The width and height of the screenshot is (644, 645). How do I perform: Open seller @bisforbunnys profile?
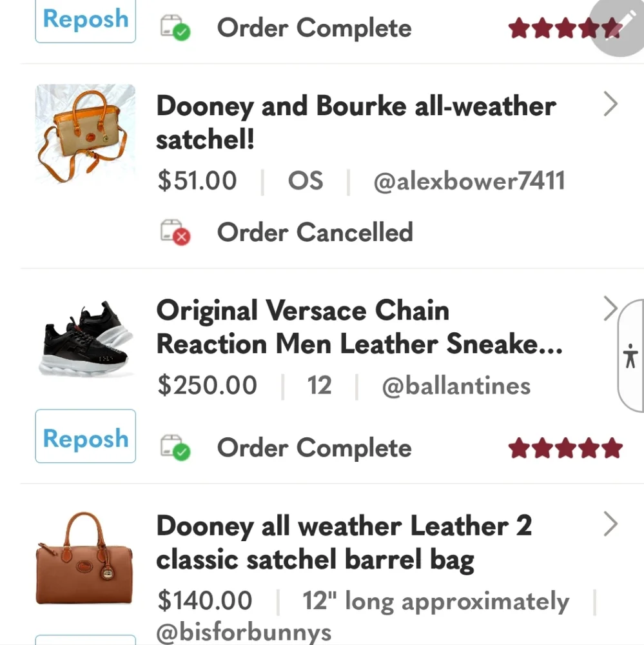pos(244,631)
